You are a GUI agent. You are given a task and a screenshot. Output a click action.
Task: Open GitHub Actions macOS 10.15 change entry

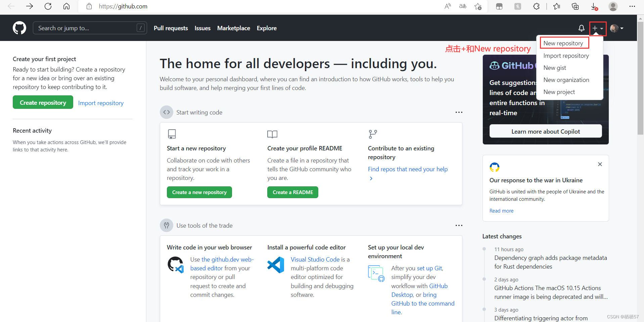(551, 292)
